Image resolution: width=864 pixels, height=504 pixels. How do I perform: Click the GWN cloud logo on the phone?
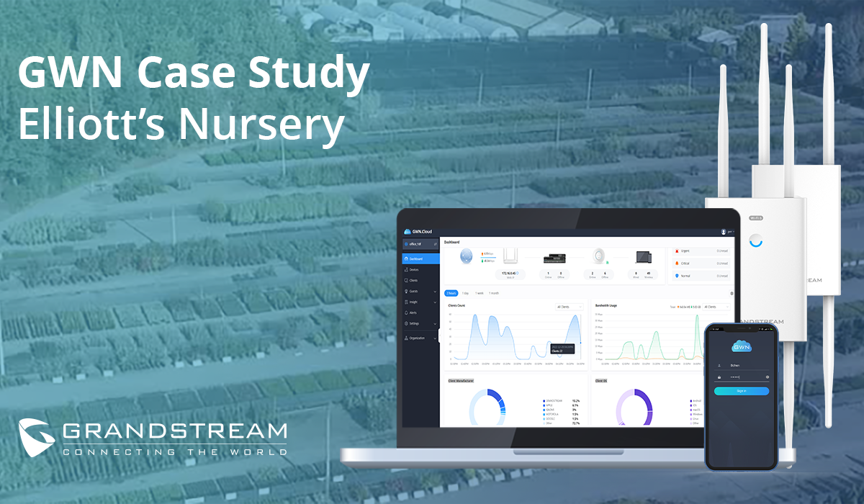pos(742,346)
